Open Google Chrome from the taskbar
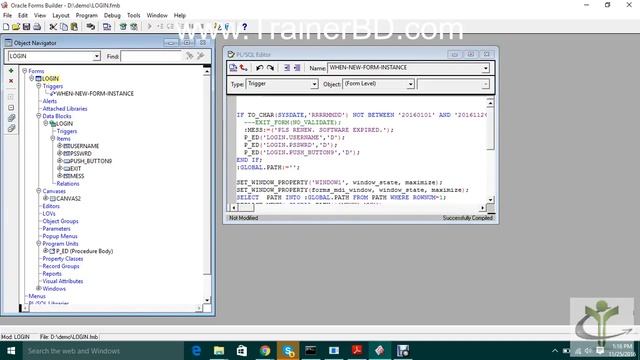 [x=265, y=351]
